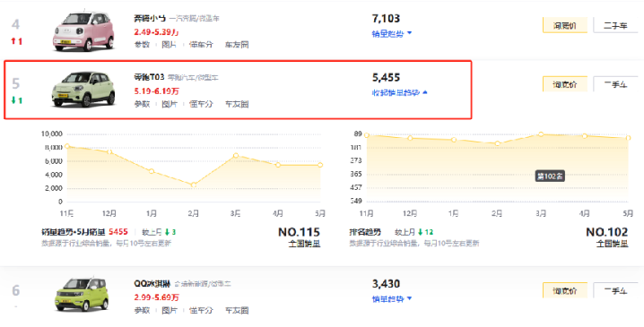Open the light green T03 car thumbnail

coord(83,90)
